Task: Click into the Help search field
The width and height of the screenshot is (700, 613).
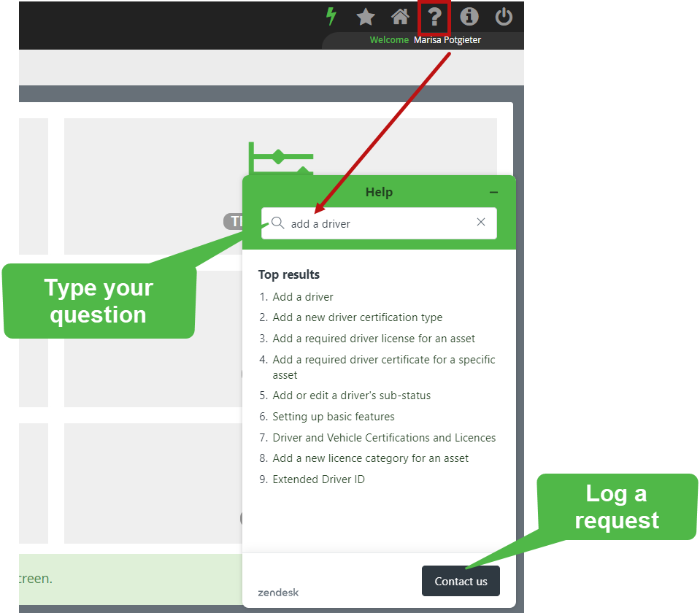Action: [379, 223]
